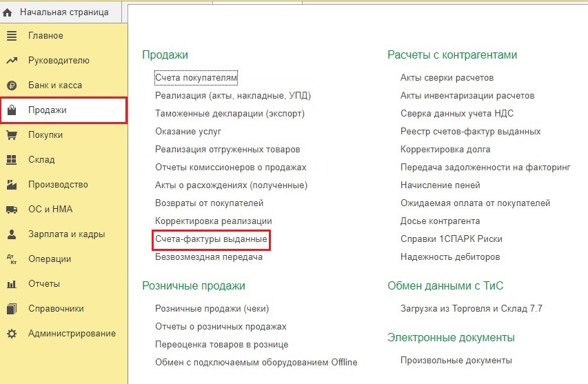Open Оказание услуг link
This screenshot has height=384, width=588.
click(188, 131)
